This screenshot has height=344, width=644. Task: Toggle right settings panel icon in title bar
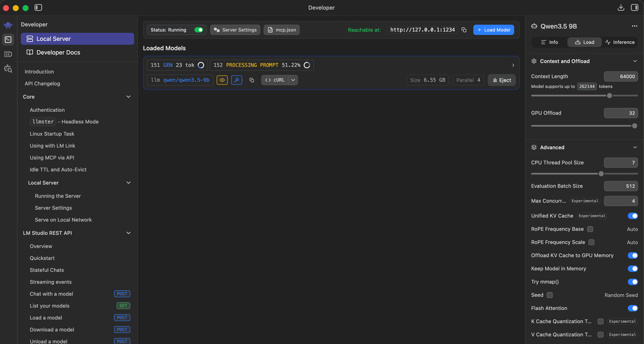click(634, 7)
